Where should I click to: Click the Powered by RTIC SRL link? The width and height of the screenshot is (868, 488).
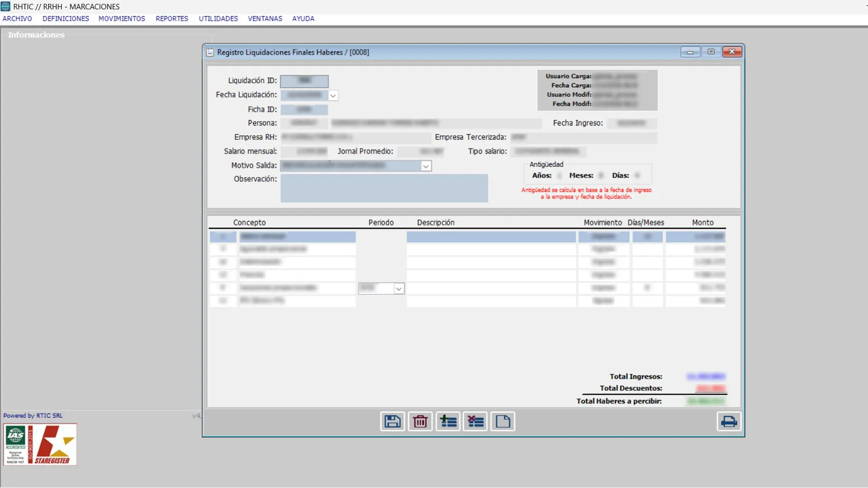coord(33,415)
